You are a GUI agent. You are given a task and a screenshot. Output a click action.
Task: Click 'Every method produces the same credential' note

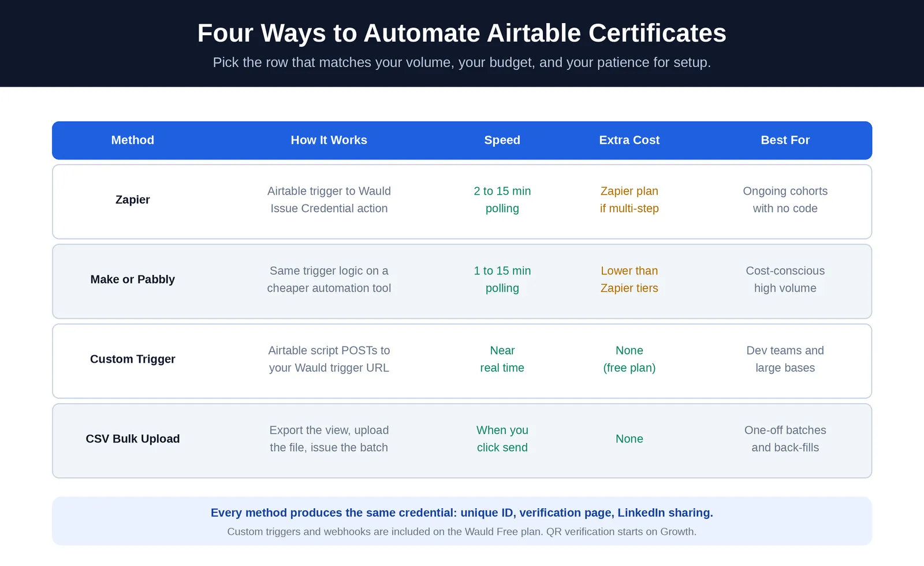point(462,513)
